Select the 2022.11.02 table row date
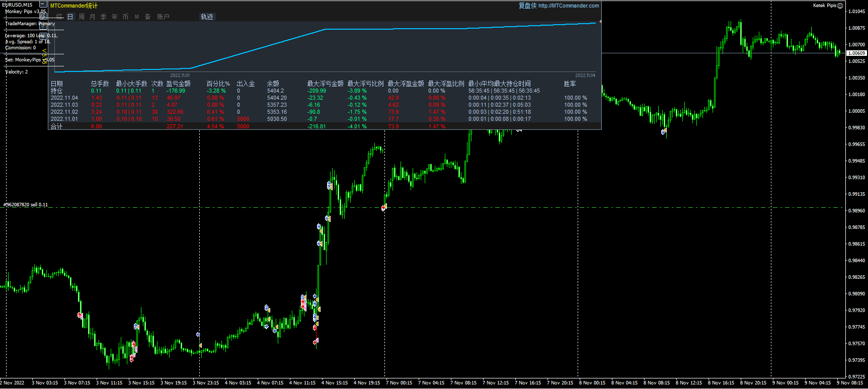Viewport: 868px width, 389px height. pyautogui.click(x=64, y=112)
